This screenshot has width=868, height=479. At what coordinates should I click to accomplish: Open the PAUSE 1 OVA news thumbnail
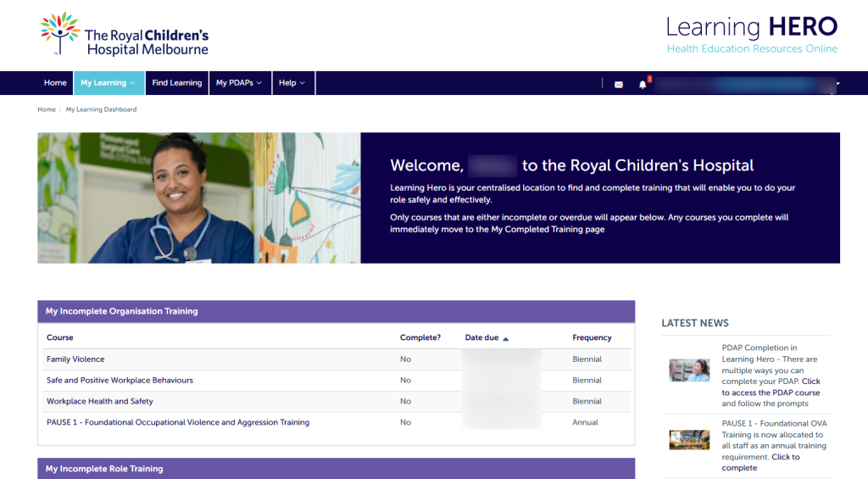pos(689,440)
